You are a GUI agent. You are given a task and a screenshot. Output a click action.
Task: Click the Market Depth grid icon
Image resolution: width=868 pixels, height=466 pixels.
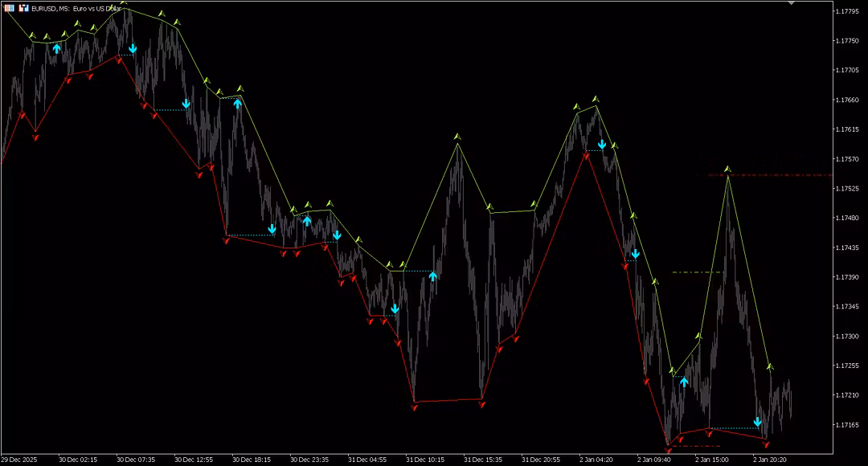(8, 7)
